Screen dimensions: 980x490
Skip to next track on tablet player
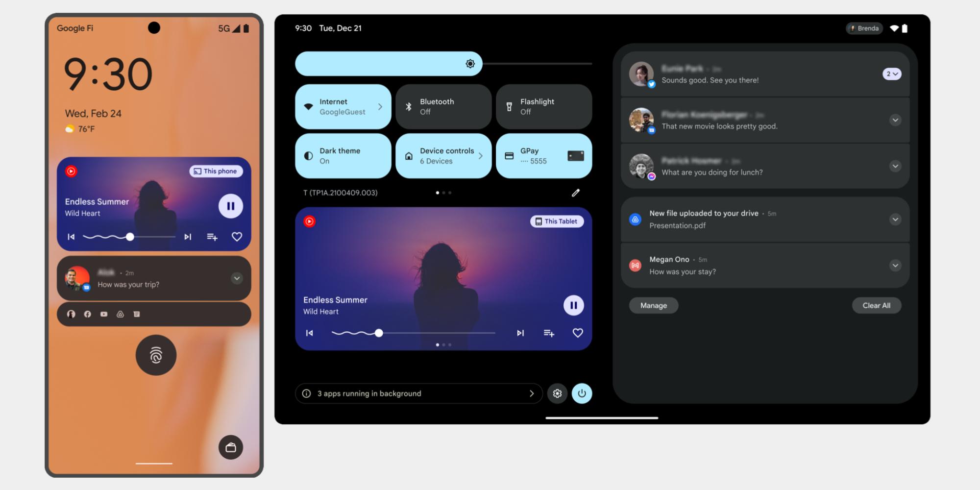pyautogui.click(x=520, y=333)
